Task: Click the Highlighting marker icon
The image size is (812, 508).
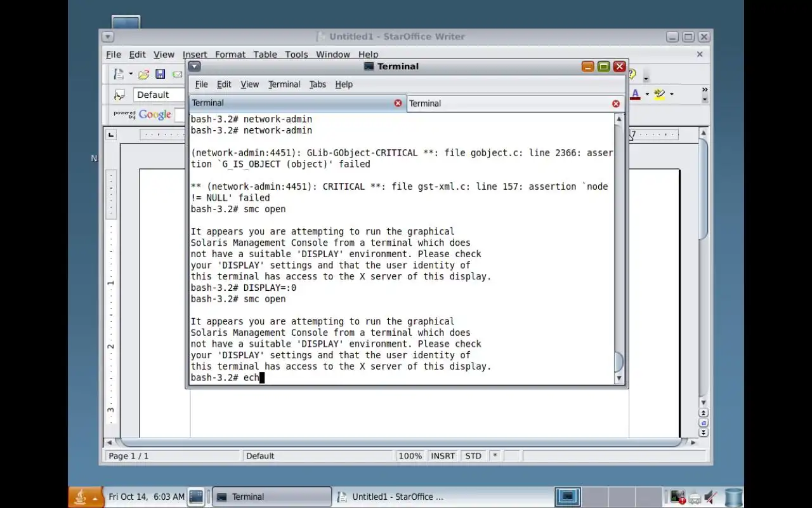Action: click(x=660, y=95)
